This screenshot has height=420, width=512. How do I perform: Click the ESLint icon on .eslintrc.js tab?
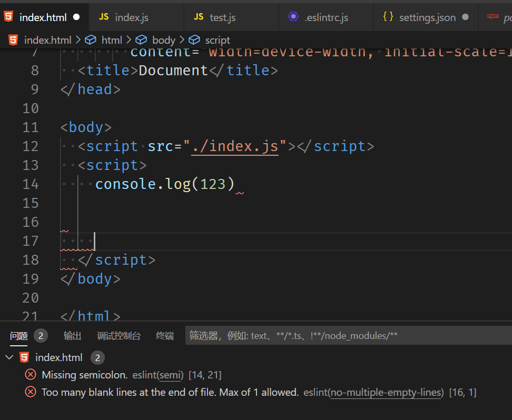point(293,16)
